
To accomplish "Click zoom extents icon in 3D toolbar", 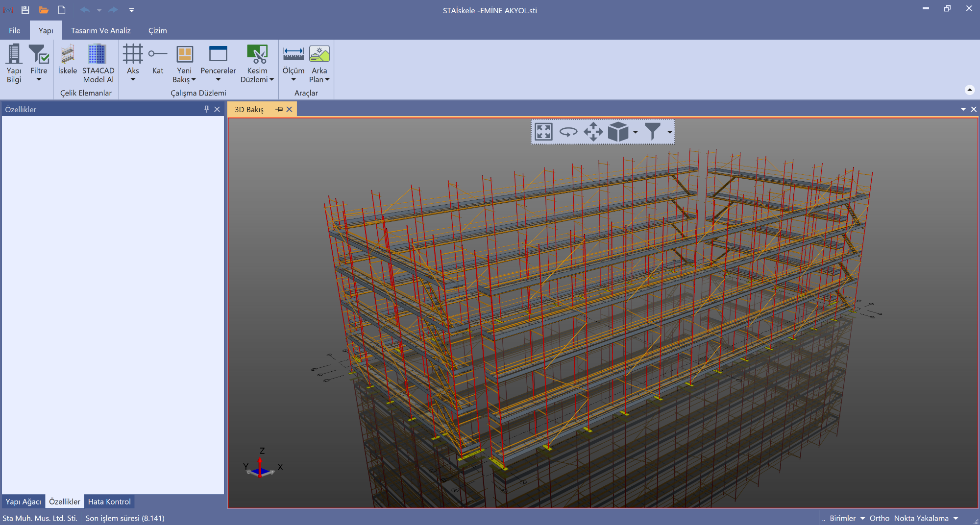I will [x=543, y=132].
